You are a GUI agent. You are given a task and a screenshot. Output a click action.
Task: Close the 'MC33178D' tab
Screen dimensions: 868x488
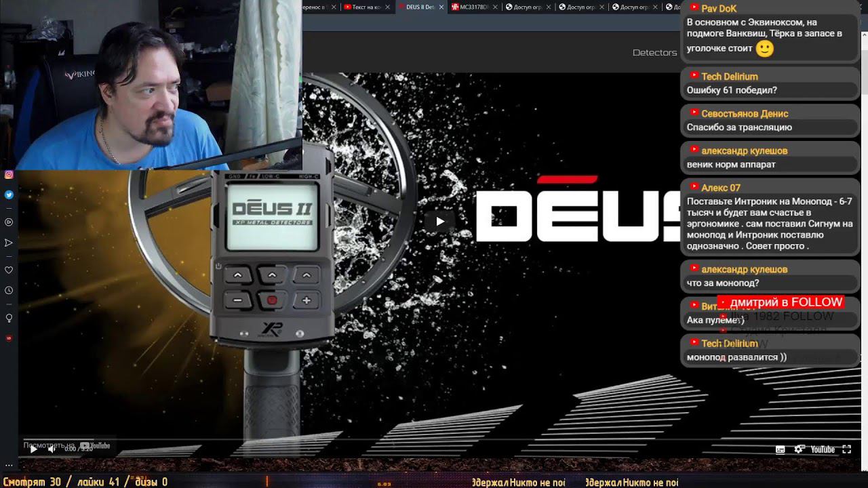click(495, 7)
